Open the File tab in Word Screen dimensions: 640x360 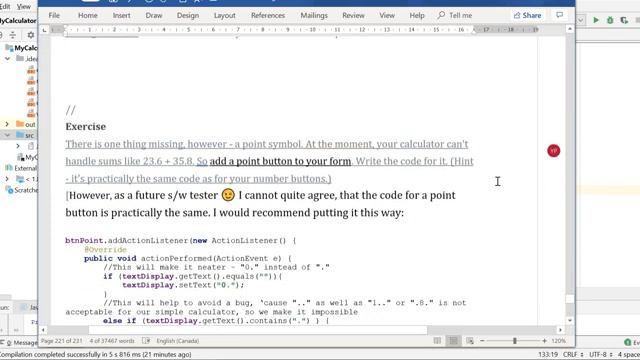(x=54, y=16)
